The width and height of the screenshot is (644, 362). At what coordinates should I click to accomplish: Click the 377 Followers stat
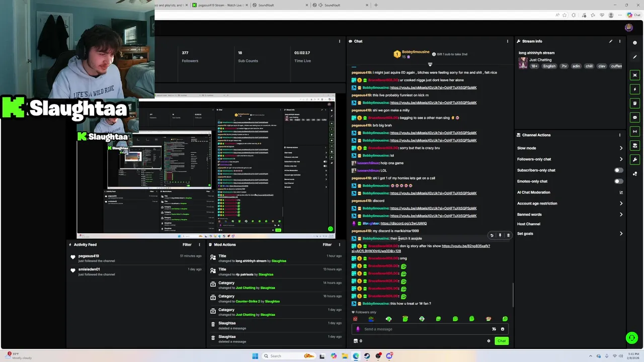pyautogui.click(x=190, y=56)
